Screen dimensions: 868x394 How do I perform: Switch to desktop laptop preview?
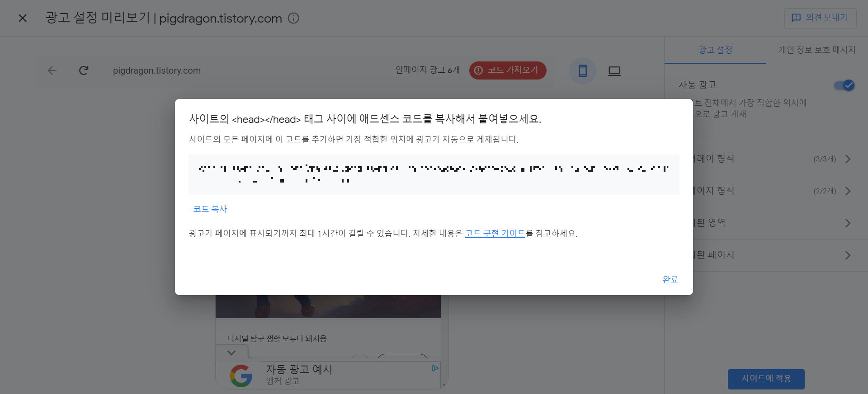(x=614, y=71)
